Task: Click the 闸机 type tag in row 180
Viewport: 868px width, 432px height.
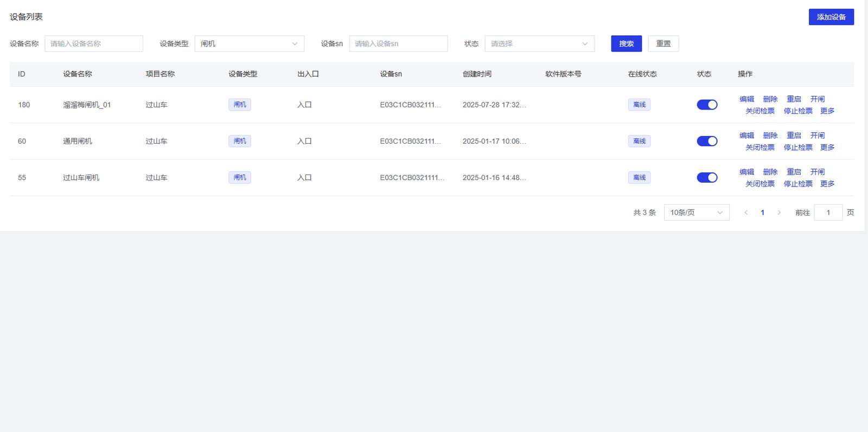Action: [x=240, y=105]
